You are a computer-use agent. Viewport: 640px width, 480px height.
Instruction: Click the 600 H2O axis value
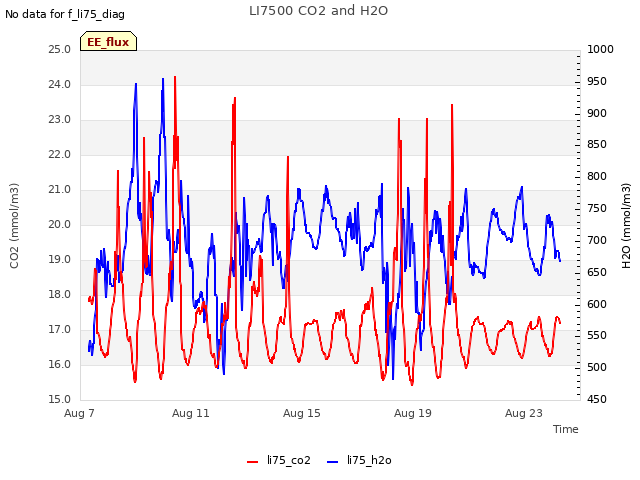pos(597,304)
